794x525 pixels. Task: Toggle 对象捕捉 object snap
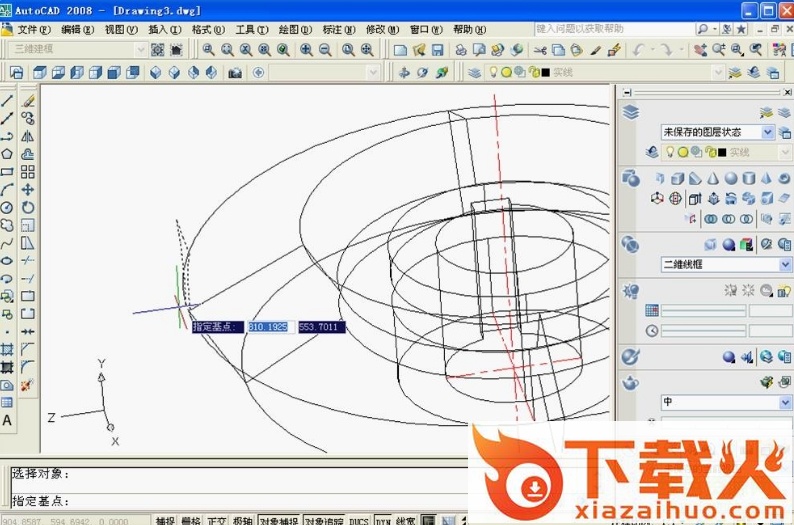tap(279, 520)
